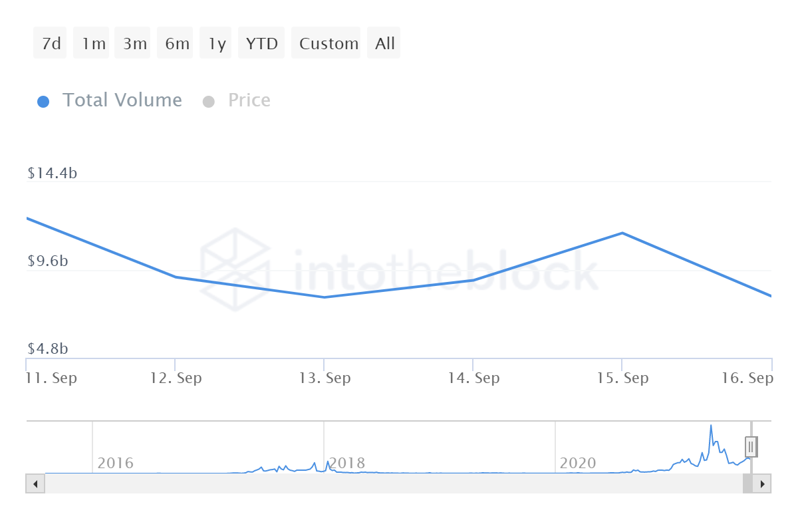Viewport: 798px width, 532px height.
Task: Select the 1y time range
Action: (x=216, y=43)
